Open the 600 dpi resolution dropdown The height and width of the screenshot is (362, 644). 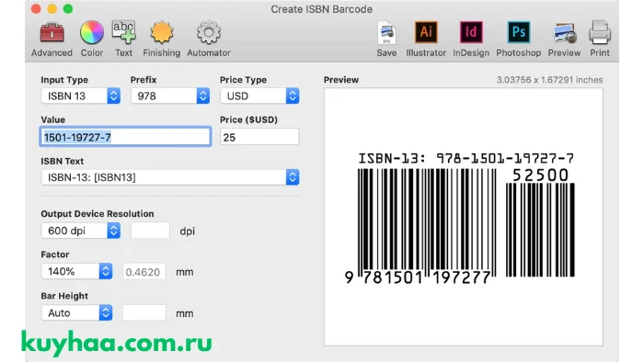pos(81,231)
